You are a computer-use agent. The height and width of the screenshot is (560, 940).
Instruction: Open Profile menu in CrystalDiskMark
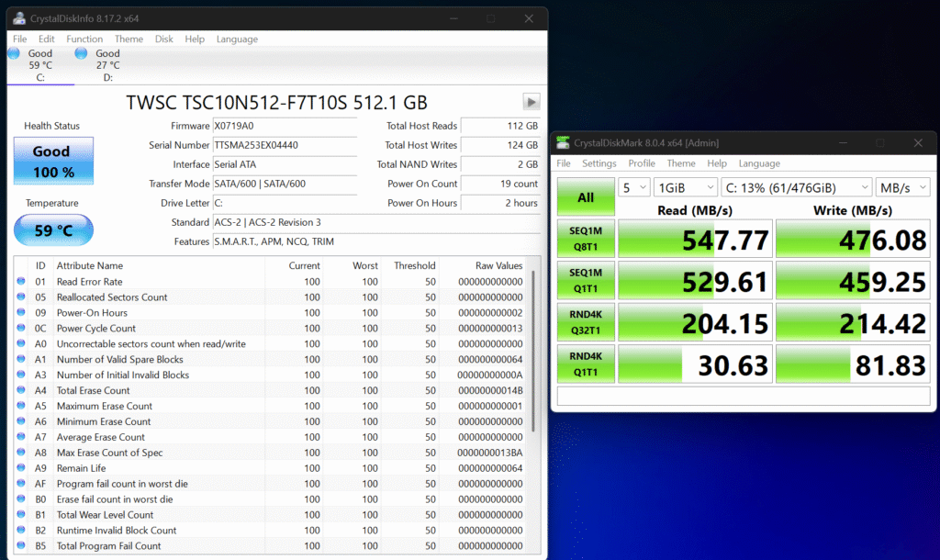[x=642, y=163]
